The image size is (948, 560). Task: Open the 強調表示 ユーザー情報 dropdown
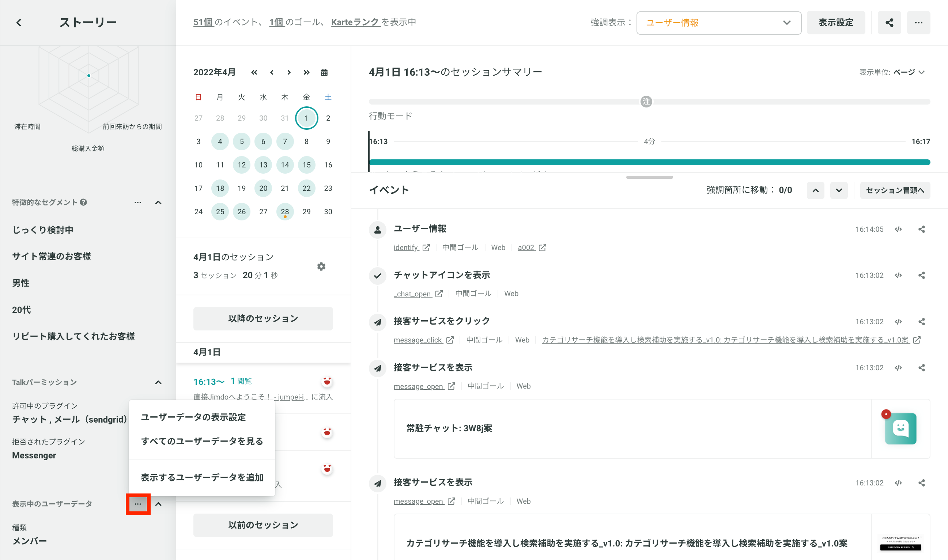tap(718, 23)
